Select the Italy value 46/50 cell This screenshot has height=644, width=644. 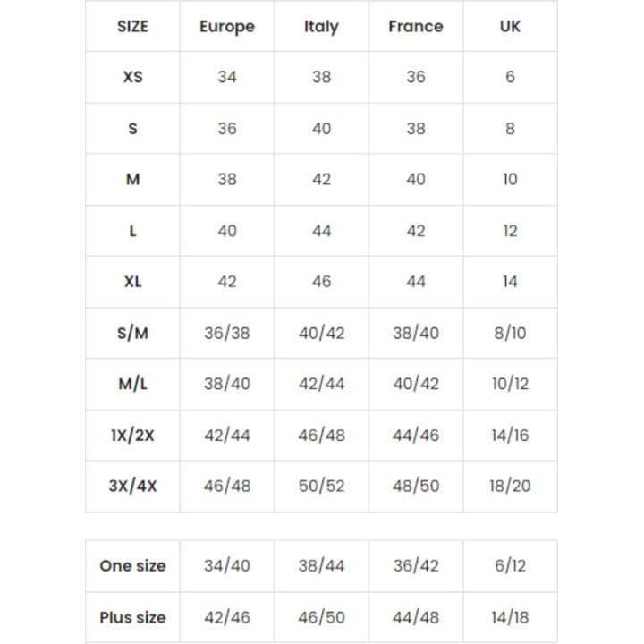click(321, 617)
